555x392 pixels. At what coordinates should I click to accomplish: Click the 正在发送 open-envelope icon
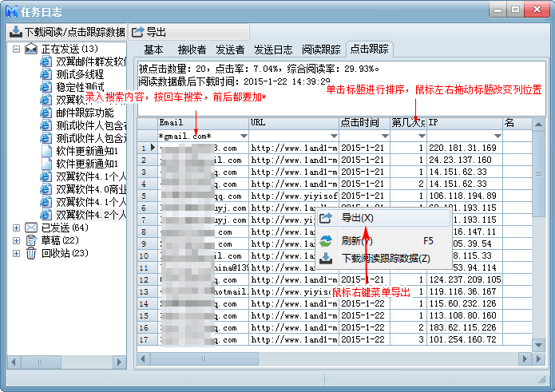[31, 49]
